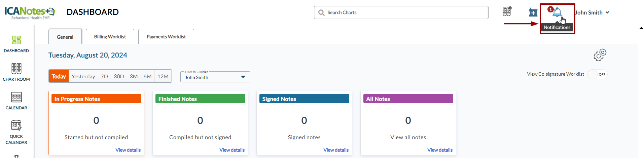Open dashboard settings gear icon
Image resolution: width=644 pixels, height=158 pixels.
coord(600,55)
